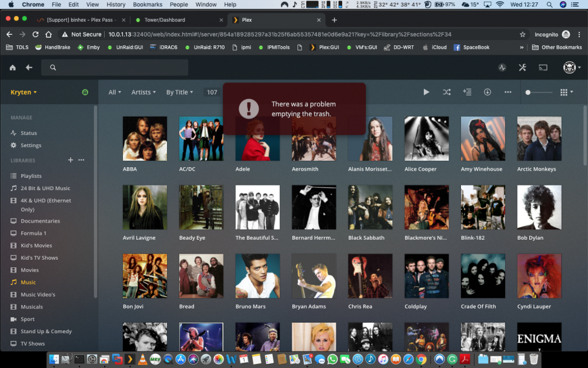Open the All filter dropdown
This screenshot has width=588, height=368.
[x=115, y=92]
